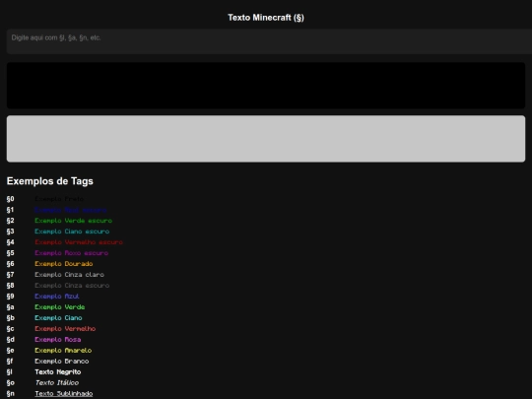The image size is (532, 399).
Task: Select the 'Exemplo Verde' sample in the §a row
Action: [x=60, y=307]
